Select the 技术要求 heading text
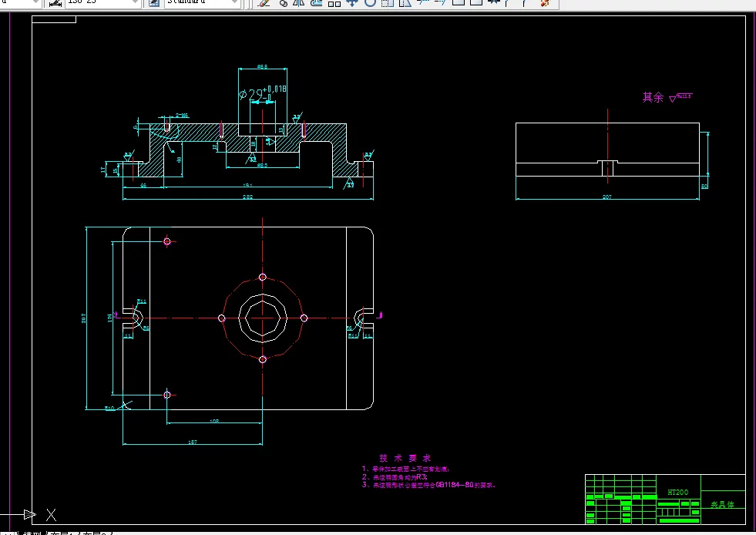The image size is (756, 535). coord(405,458)
